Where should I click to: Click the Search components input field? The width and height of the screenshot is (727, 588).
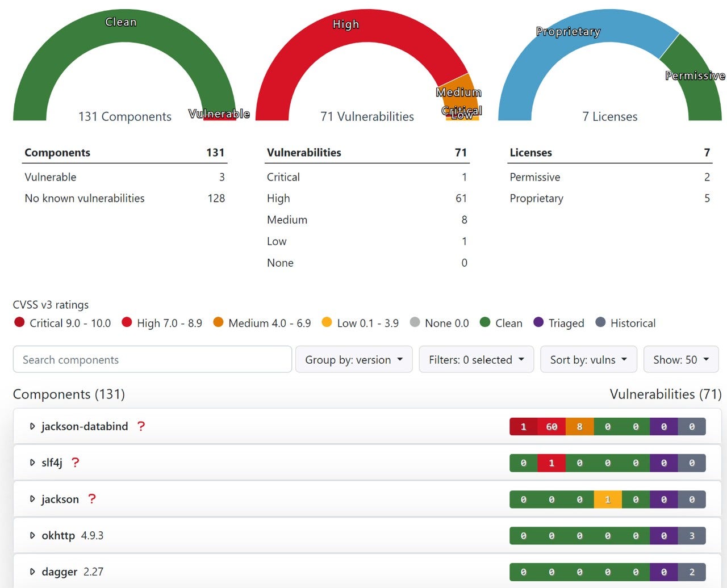pyautogui.click(x=152, y=359)
